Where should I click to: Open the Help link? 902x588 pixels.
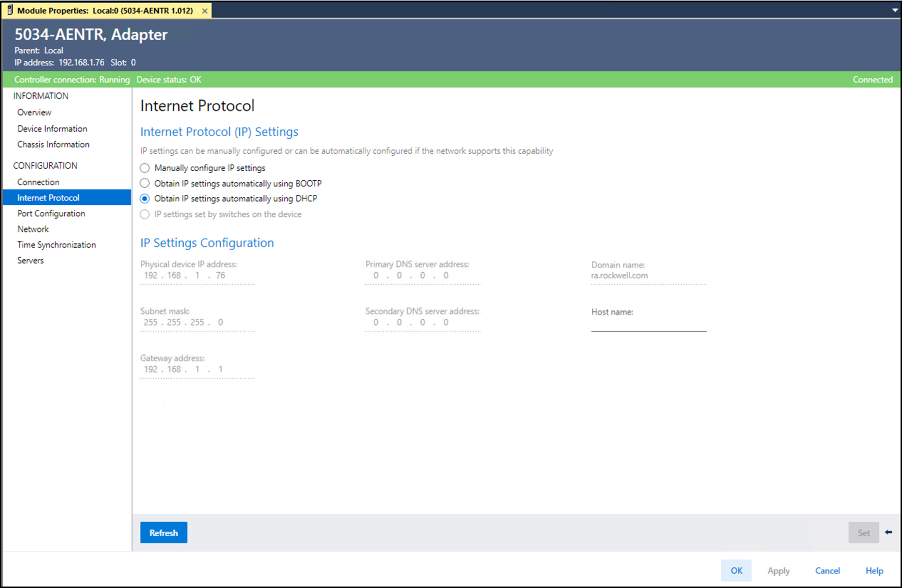click(x=874, y=571)
